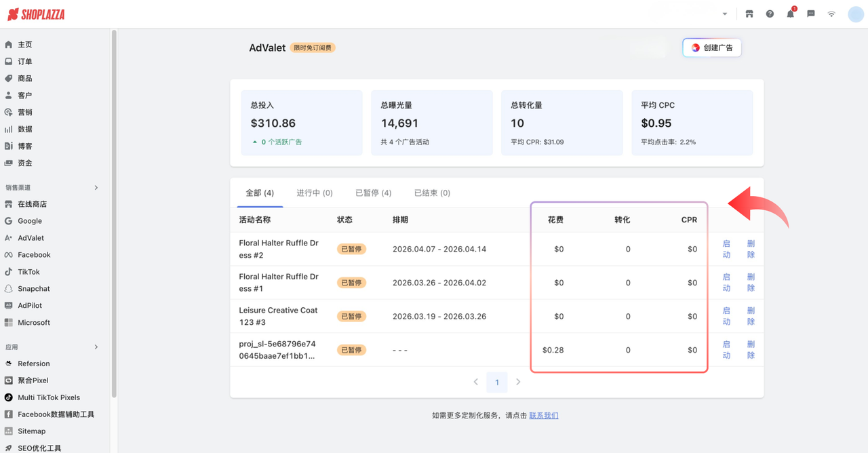Click the 创建广告 button
This screenshot has height=453, width=868.
(x=711, y=47)
